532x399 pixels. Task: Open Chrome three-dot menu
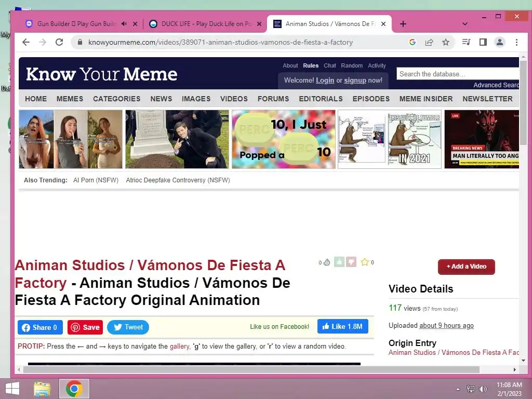tap(516, 42)
